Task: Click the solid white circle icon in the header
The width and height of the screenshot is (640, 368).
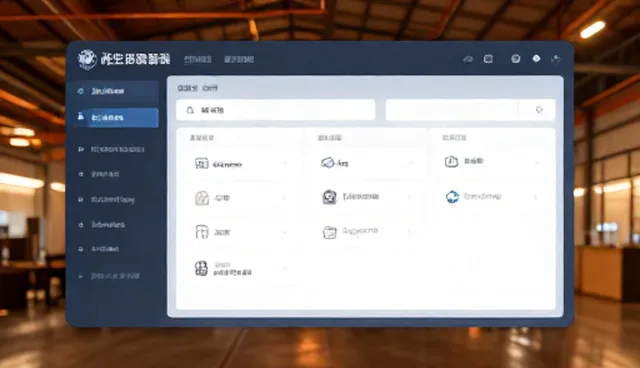Action: [x=536, y=59]
